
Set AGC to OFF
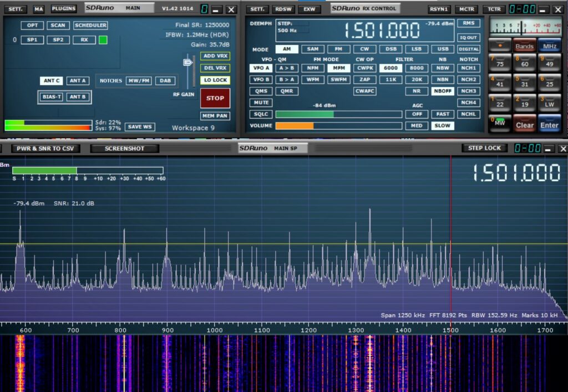coord(417,114)
